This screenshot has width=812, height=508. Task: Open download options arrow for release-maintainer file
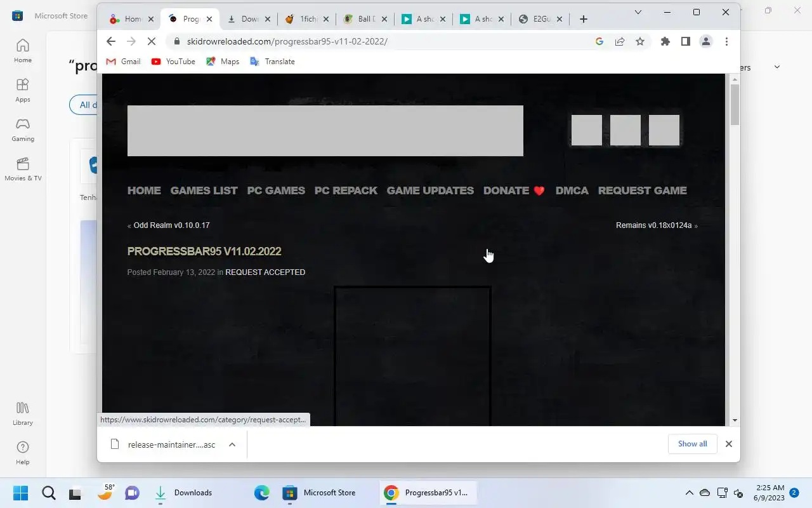coord(232,444)
